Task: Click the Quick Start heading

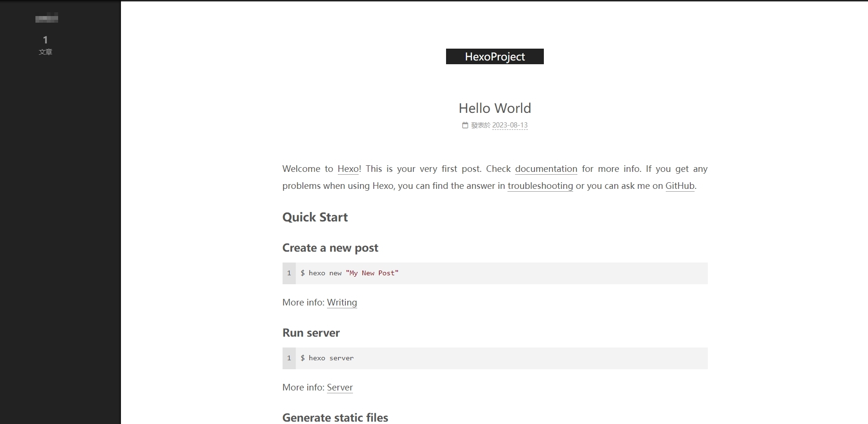Action: coord(315,217)
